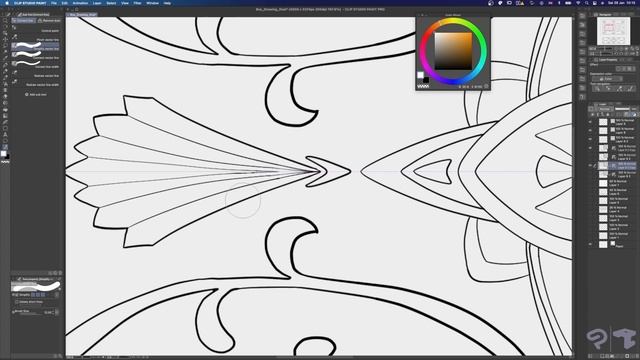The image size is (640, 360).
Task: Click the Navigator panel tab
Action: point(605,14)
